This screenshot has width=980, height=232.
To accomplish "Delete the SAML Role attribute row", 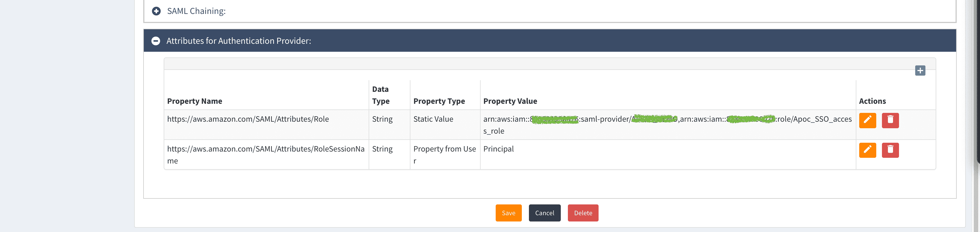I will click(890, 120).
